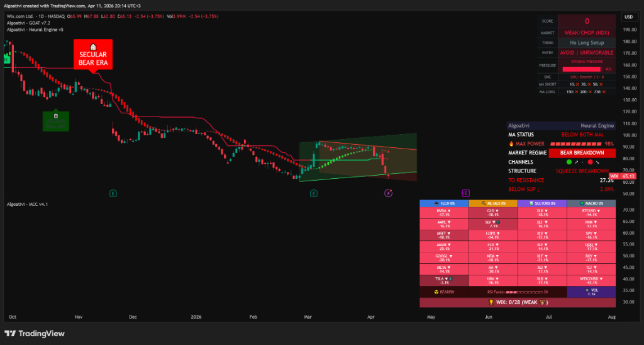Viewport: 644px width, 345px height.
Task: Click the RSI Fusion 30 meter
Action: click(x=518, y=292)
